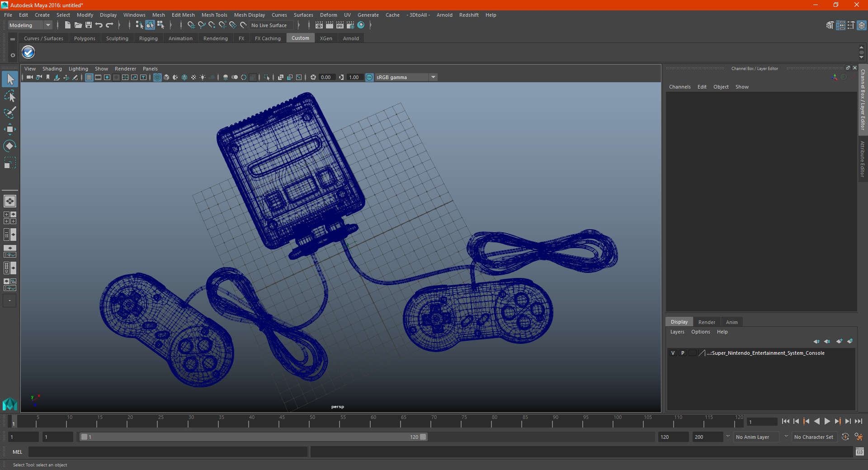Toggle auto keyframe button

tap(845, 437)
